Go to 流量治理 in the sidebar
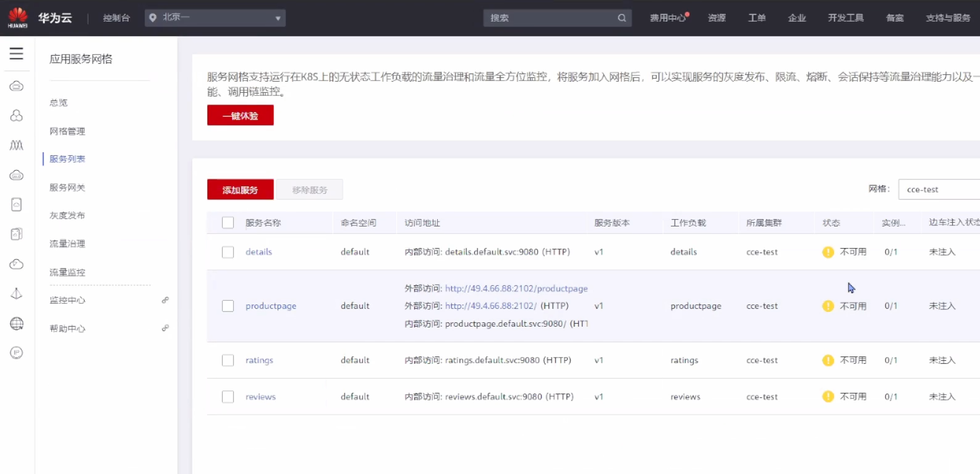The image size is (980, 474). click(67, 244)
